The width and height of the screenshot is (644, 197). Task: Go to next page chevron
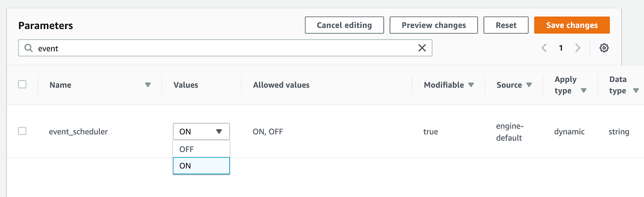click(x=578, y=48)
